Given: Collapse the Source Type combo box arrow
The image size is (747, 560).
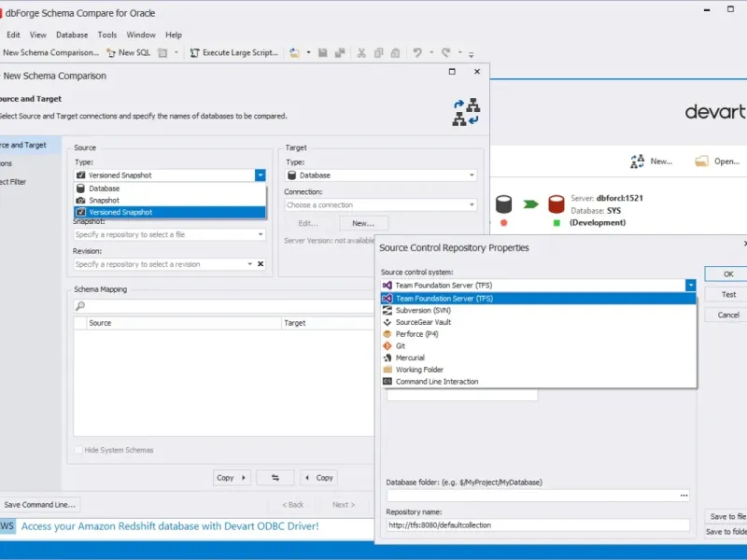Looking at the screenshot, I should [x=261, y=175].
